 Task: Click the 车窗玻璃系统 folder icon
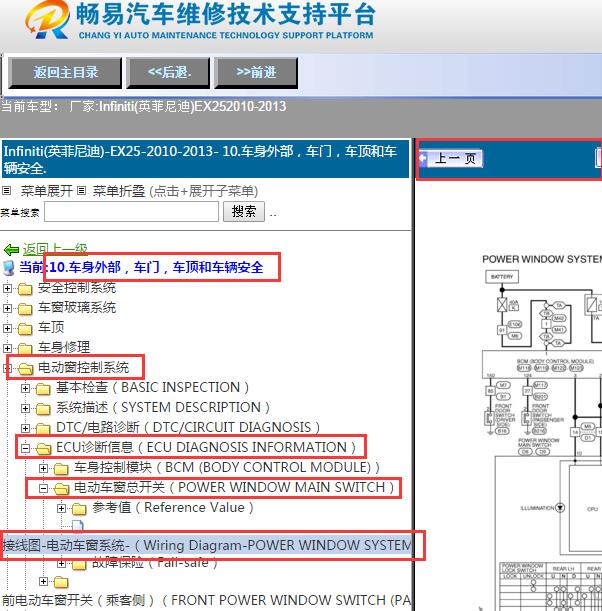tap(25, 309)
